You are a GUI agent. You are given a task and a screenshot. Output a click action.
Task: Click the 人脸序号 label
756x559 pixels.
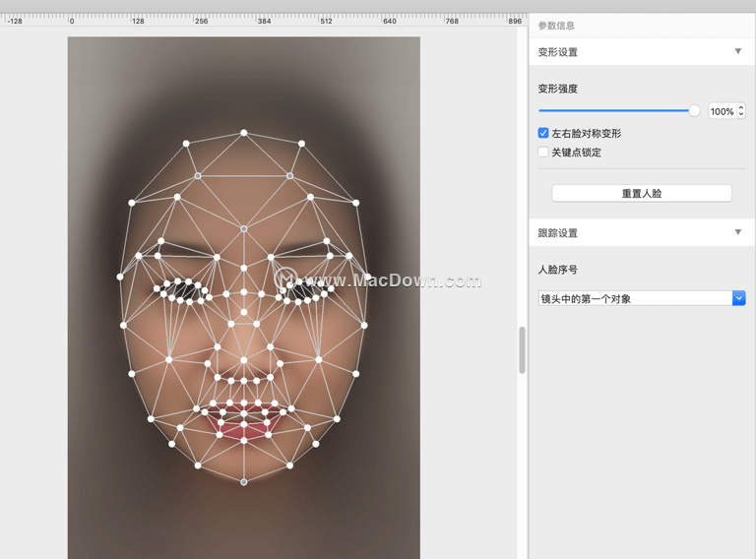point(558,270)
